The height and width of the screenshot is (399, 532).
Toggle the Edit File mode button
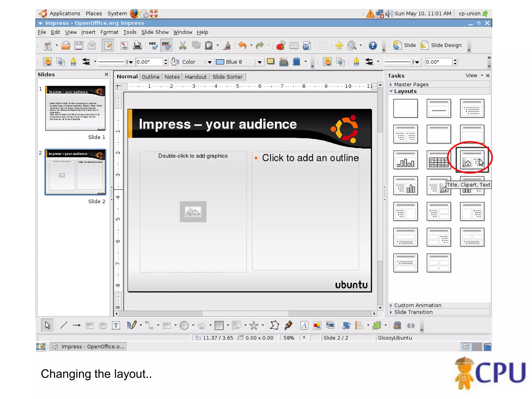point(108,46)
